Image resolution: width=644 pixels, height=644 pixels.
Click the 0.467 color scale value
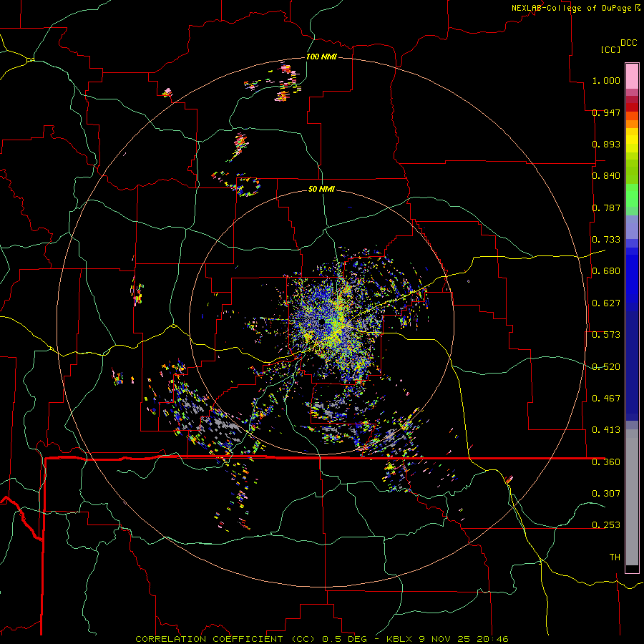click(606, 399)
